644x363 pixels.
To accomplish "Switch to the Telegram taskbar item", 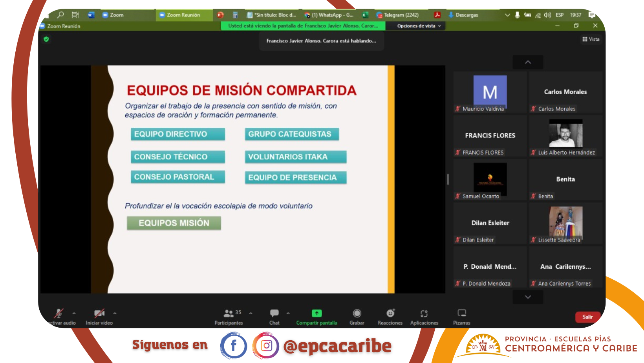I will click(x=397, y=15).
